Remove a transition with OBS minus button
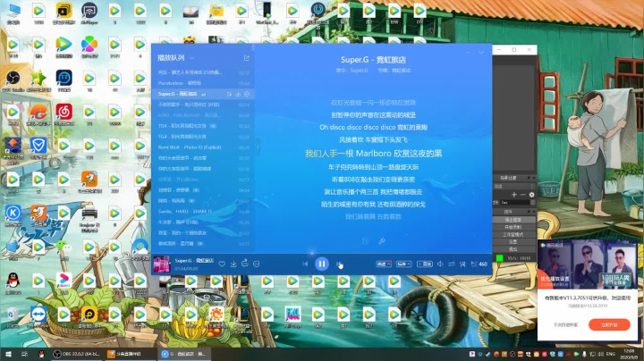This screenshot has height=361, width=644. tap(523, 195)
